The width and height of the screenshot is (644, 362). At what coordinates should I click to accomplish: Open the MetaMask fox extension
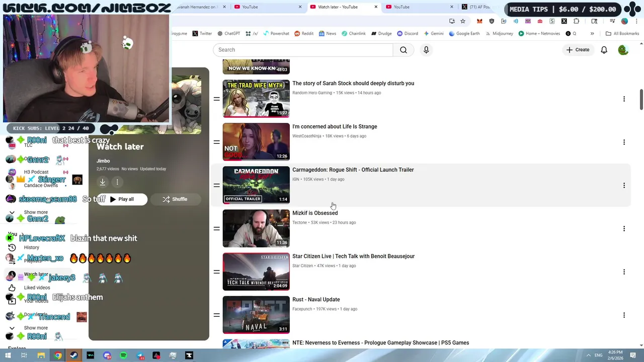pos(479,21)
